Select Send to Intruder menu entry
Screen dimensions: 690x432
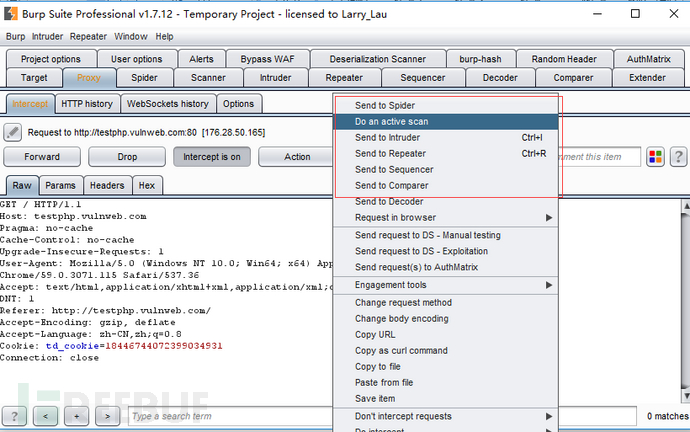coord(445,137)
